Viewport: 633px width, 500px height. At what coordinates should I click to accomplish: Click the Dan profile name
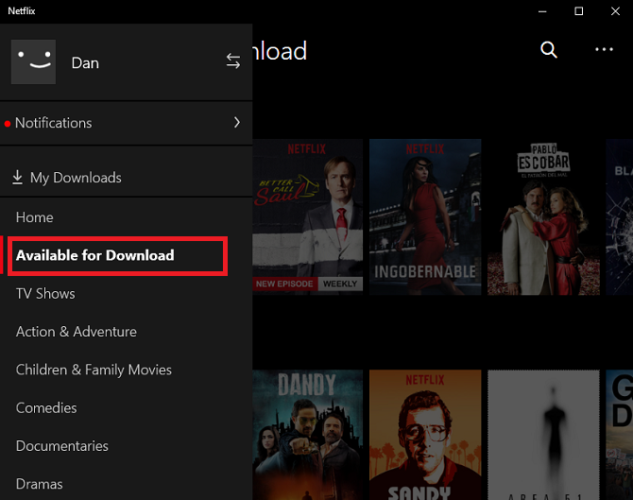click(85, 63)
